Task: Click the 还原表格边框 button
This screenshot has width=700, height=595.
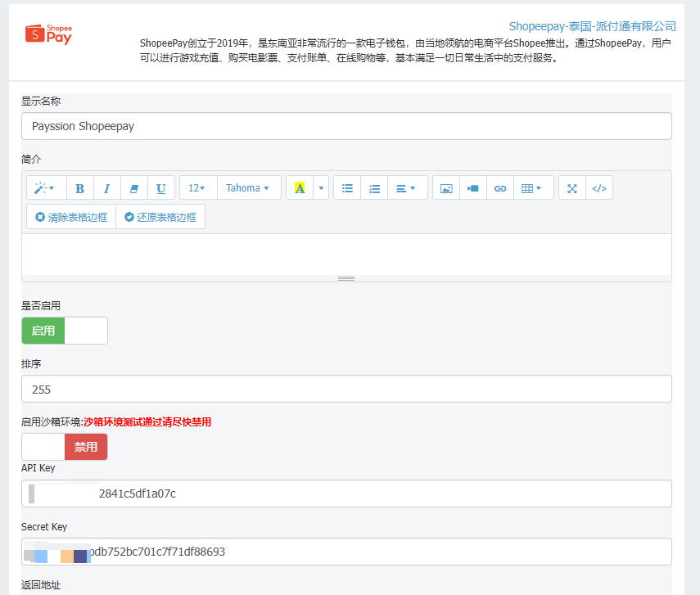Action: pos(160,217)
